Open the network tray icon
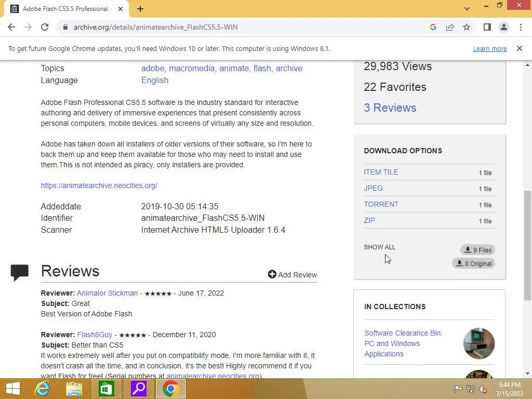The height and width of the screenshot is (399, 532). pyautogui.click(x=471, y=389)
